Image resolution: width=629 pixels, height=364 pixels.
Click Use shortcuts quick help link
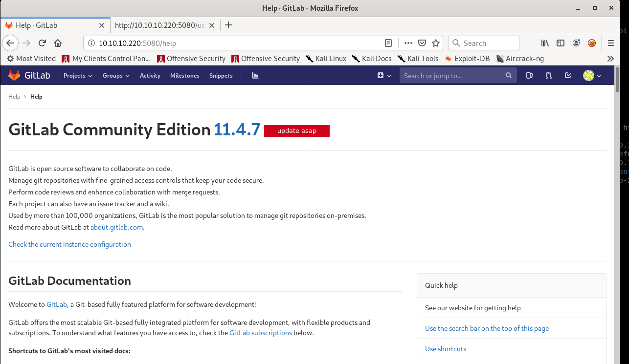(x=446, y=349)
